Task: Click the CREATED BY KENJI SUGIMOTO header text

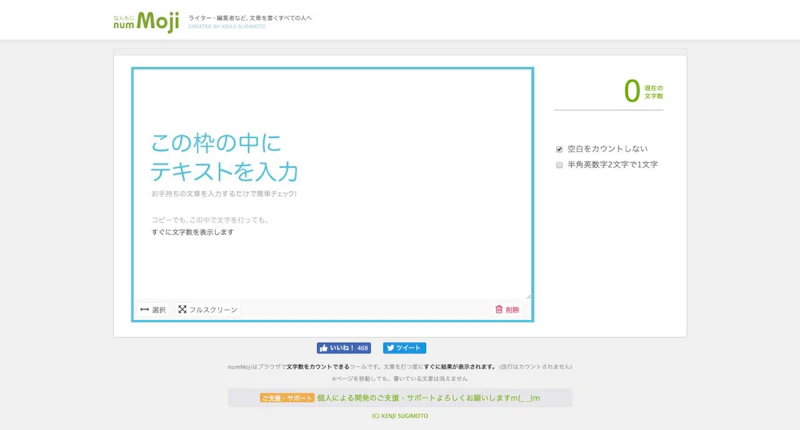Action: click(227, 27)
